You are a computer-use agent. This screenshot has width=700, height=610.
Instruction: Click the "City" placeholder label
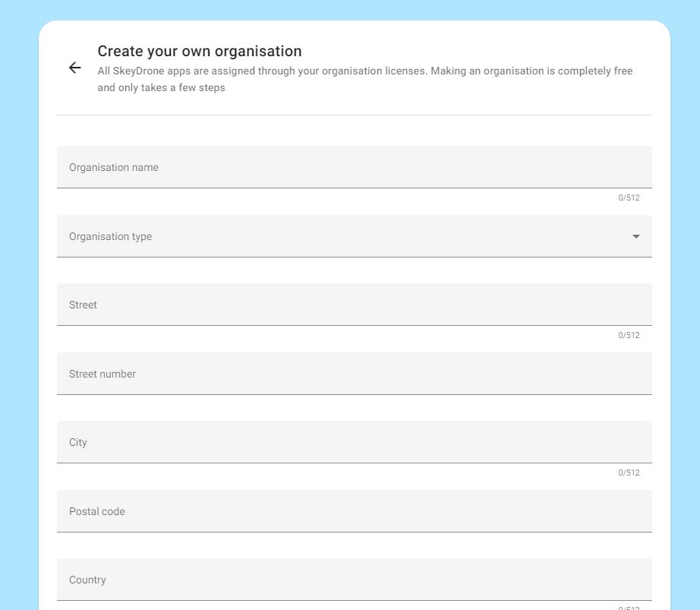(78, 442)
